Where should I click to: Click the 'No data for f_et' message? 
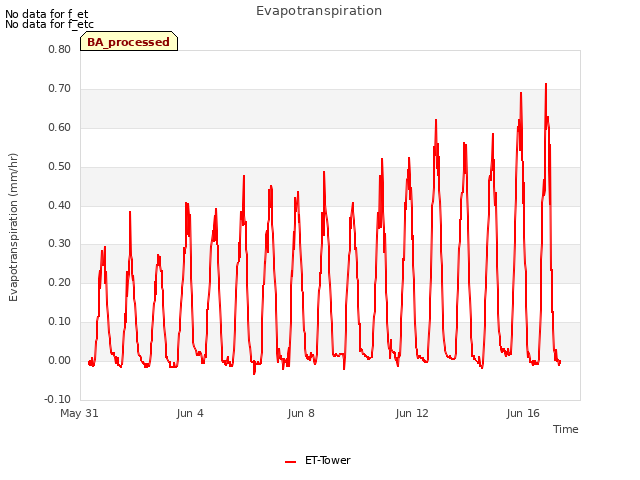click(47, 14)
